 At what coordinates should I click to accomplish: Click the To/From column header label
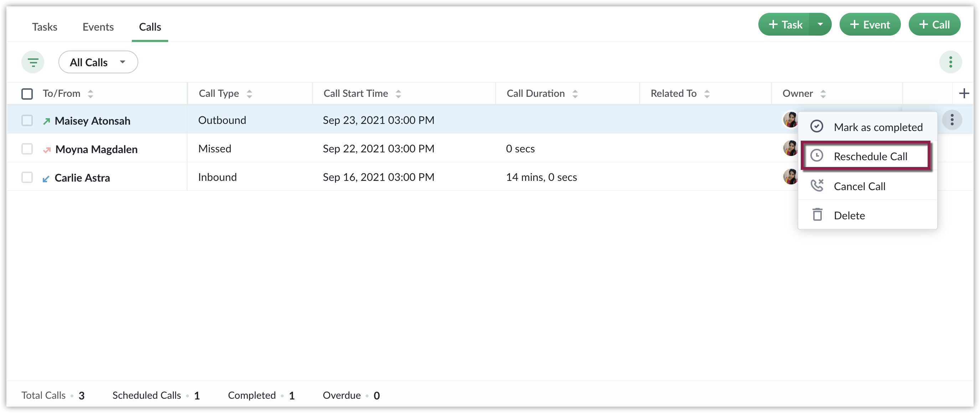coord(61,94)
